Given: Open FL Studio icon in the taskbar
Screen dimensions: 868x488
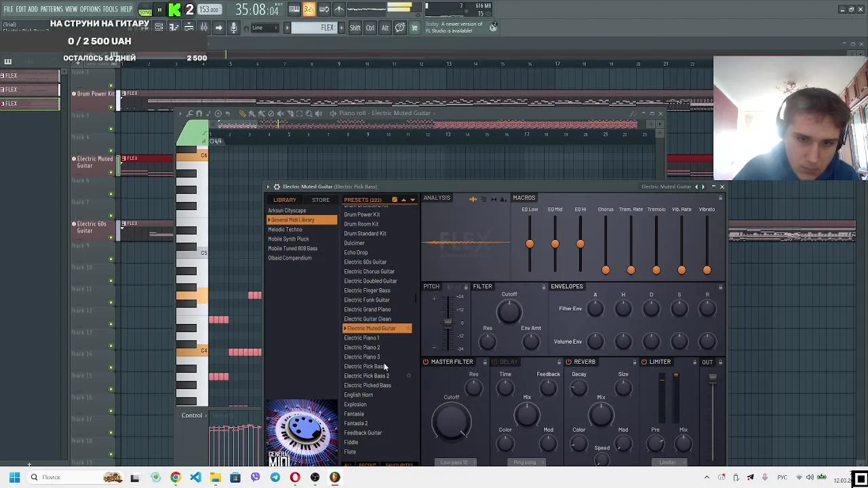Looking at the screenshot, I should click(334, 477).
